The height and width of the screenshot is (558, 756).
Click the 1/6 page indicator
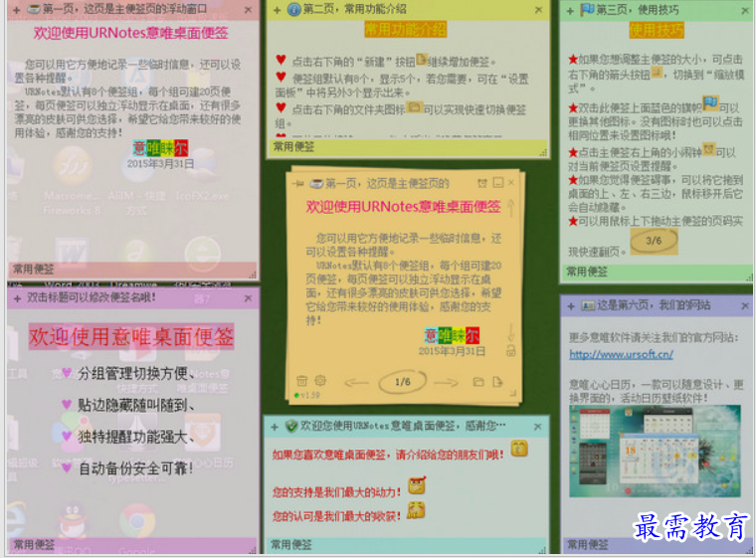click(403, 382)
